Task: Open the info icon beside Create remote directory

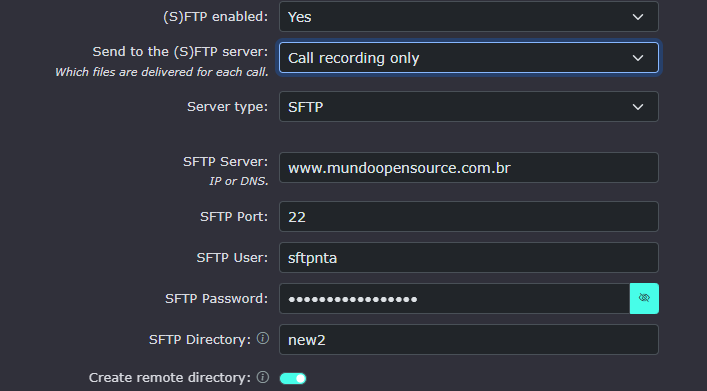Action: click(263, 377)
